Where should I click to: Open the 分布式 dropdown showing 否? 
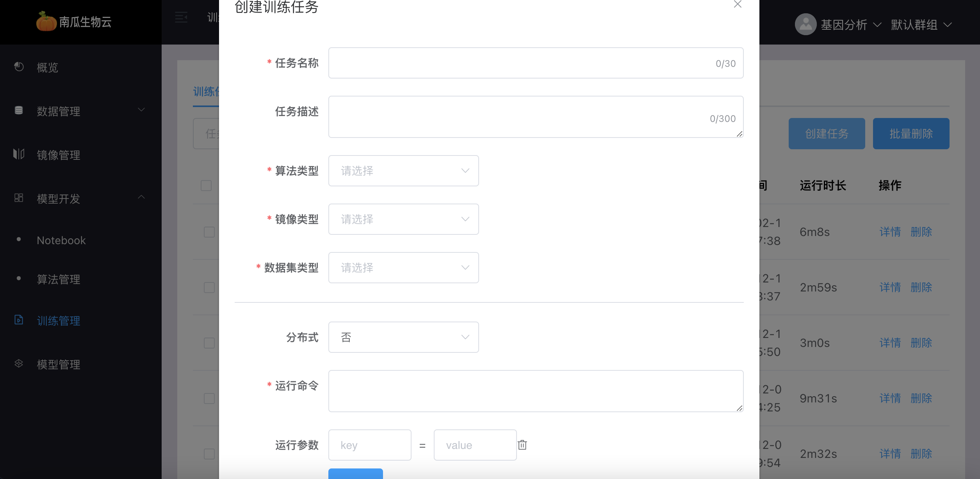coord(404,337)
